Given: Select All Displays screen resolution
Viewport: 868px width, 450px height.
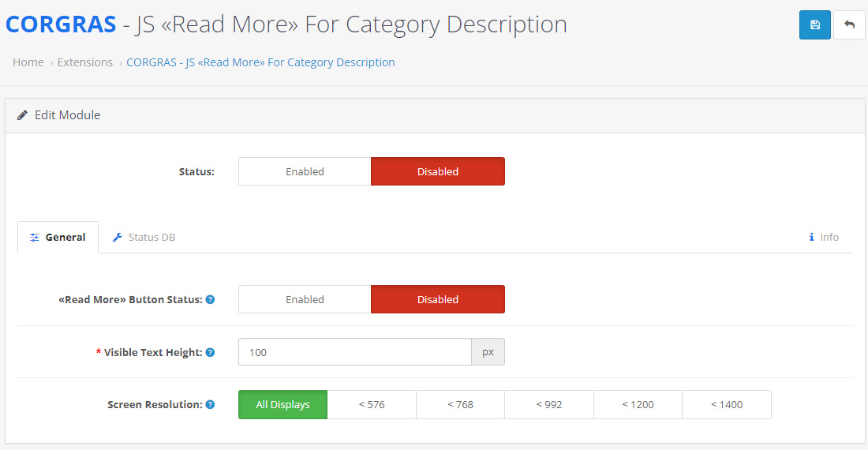Looking at the screenshot, I should click(x=282, y=405).
